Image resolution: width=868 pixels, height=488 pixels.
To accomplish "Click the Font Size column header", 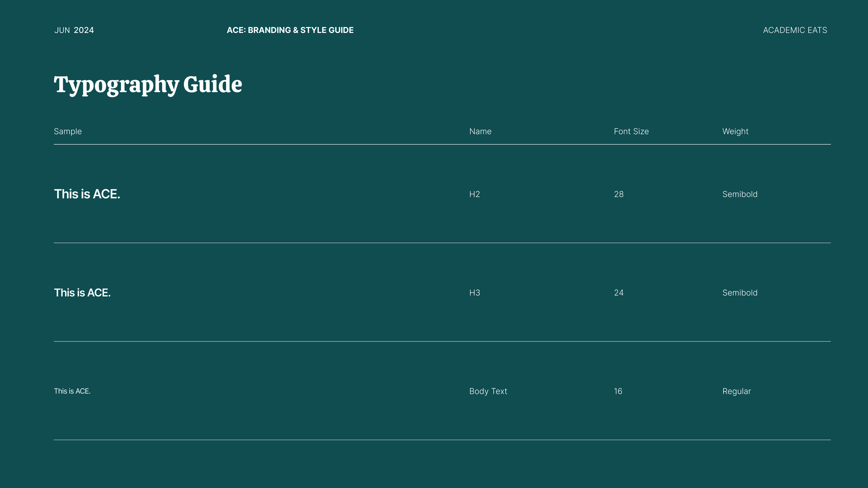I will click(x=631, y=132).
